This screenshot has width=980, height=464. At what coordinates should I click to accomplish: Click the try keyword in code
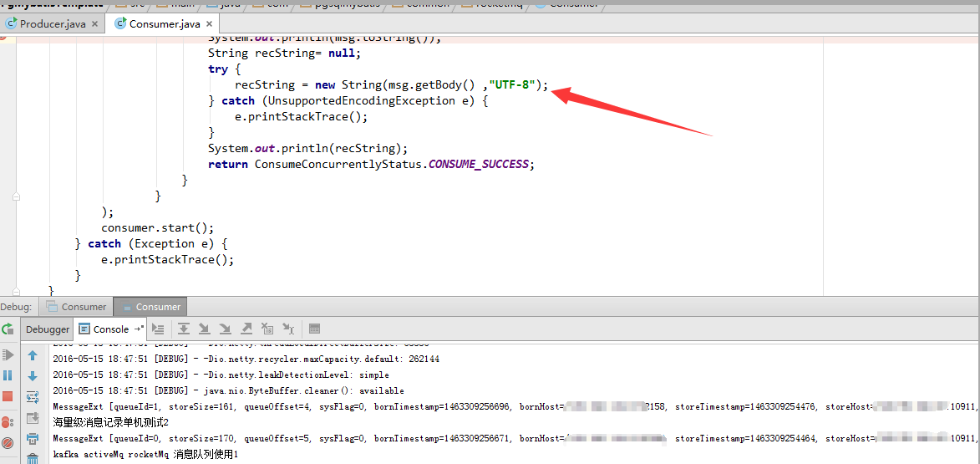click(218, 69)
